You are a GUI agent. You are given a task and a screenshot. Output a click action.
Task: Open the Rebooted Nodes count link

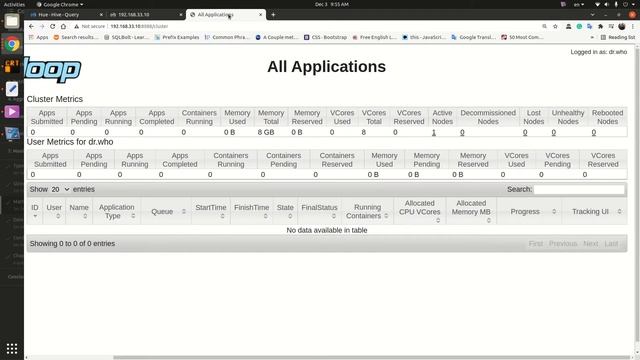[593, 133]
